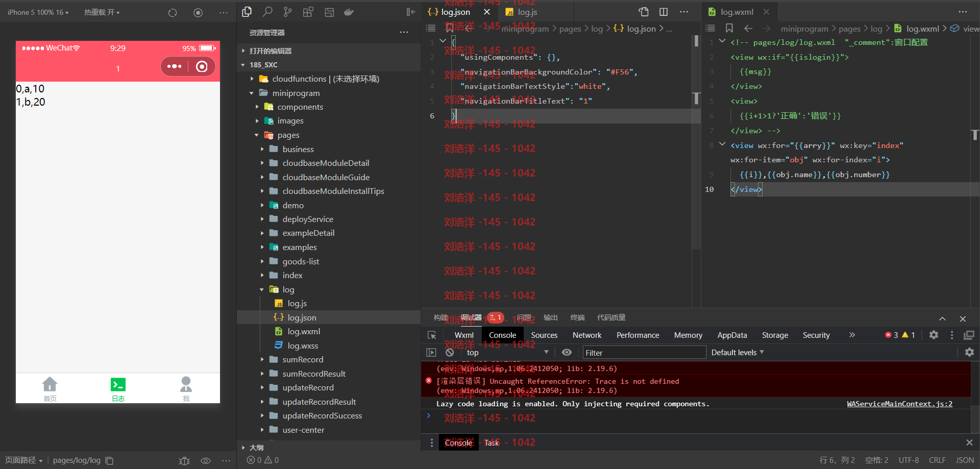This screenshot has width=980, height=469.
Task: Open the Task drawer tab
Action: (492, 442)
